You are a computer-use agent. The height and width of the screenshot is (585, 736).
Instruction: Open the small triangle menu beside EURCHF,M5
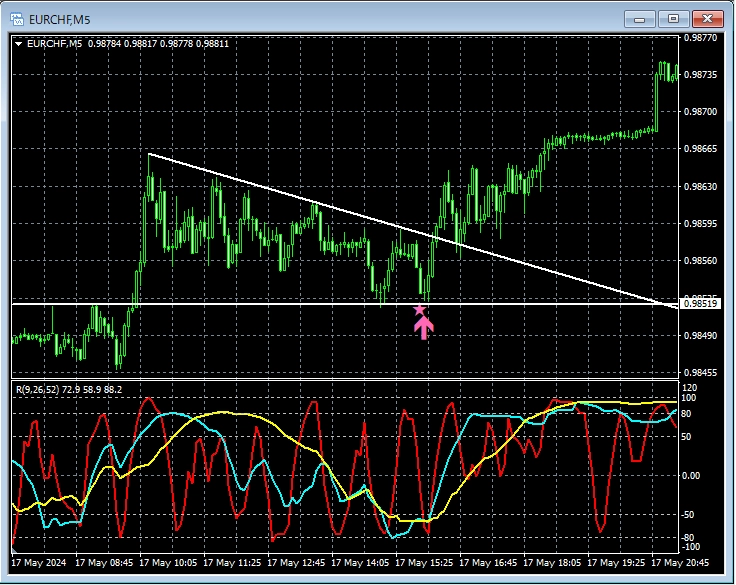[18, 43]
